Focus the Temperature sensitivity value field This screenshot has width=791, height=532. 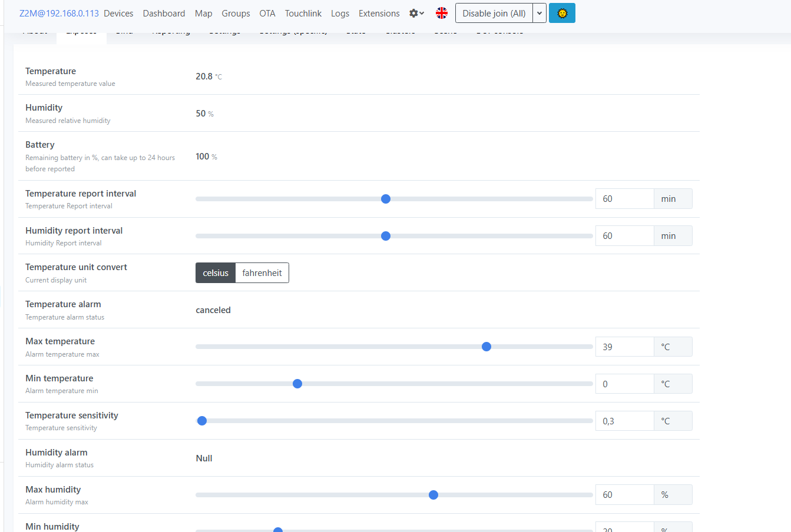624,421
